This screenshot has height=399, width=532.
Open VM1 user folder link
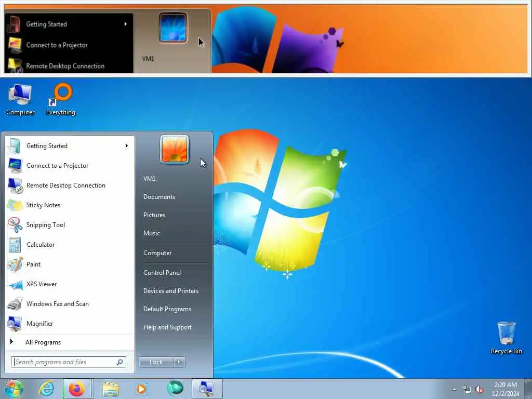[x=150, y=179]
